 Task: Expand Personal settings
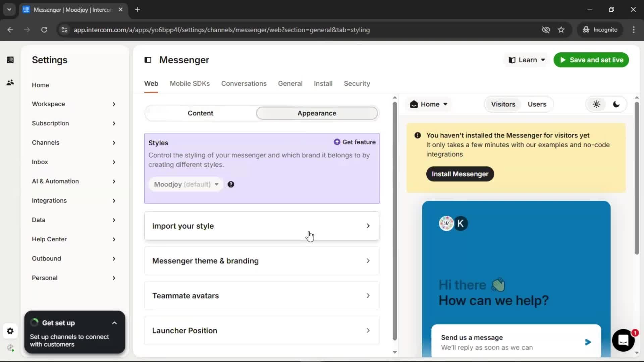(x=74, y=278)
